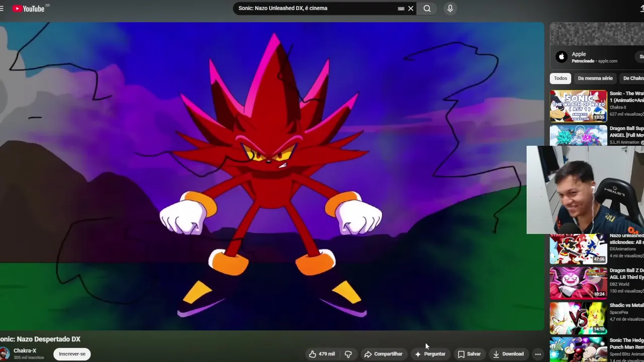Open the DXAnimations channel text

coord(623,249)
